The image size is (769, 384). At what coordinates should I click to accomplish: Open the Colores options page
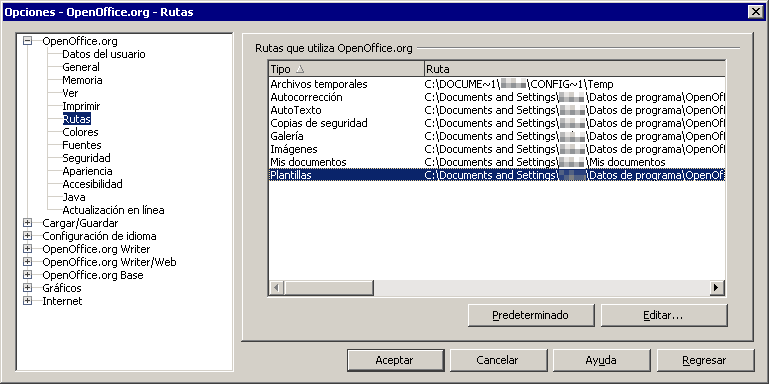80,132
